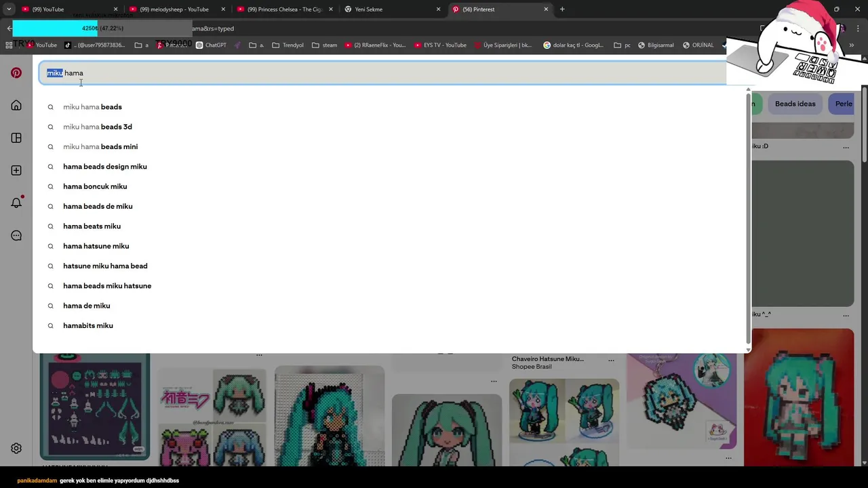Close the first YouTube tab

115,9
